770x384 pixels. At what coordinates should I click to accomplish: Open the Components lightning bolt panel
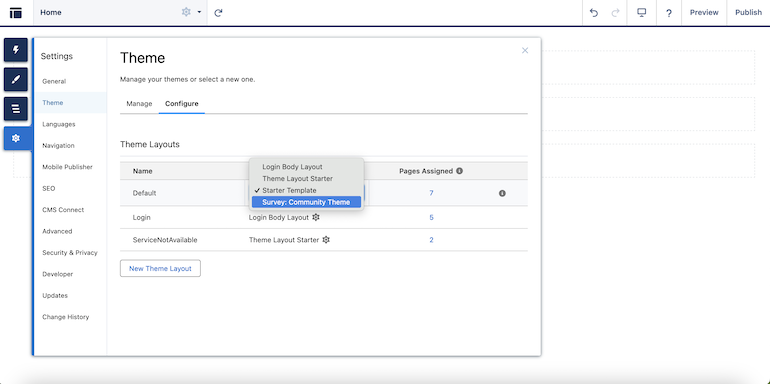[x=16, y=50]
